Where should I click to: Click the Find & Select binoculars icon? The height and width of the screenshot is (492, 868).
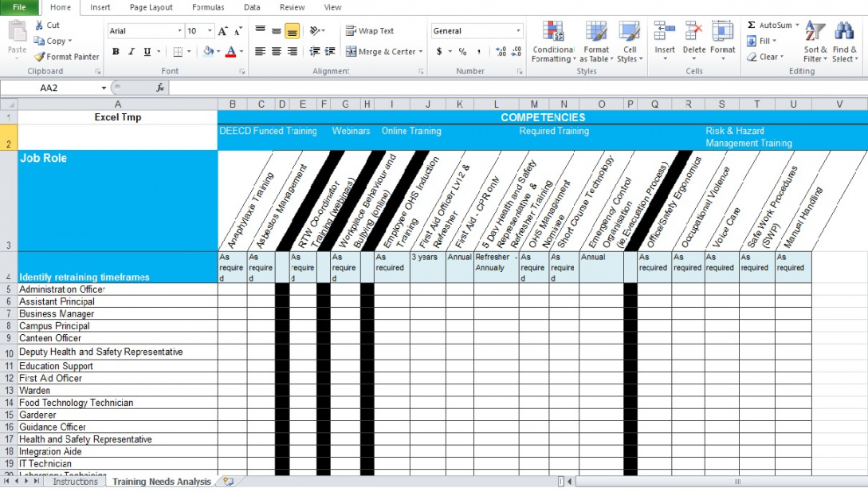tap(844, 32)
